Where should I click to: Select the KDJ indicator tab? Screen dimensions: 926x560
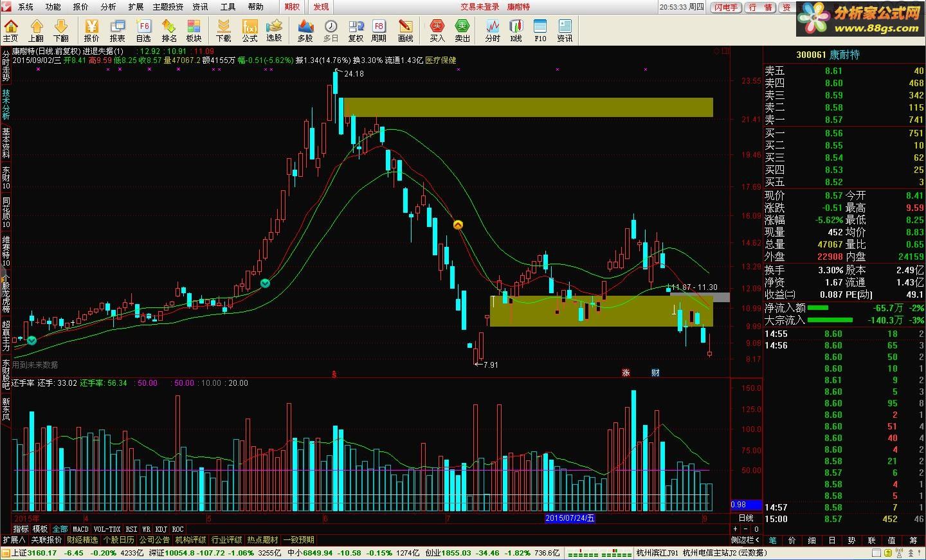pos(161,529)
